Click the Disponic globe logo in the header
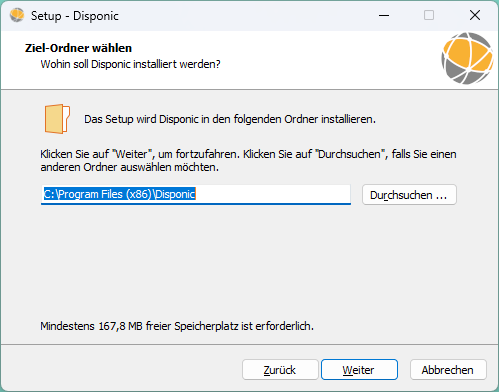The height and width of the screenshot is (392, 499). 467,58
